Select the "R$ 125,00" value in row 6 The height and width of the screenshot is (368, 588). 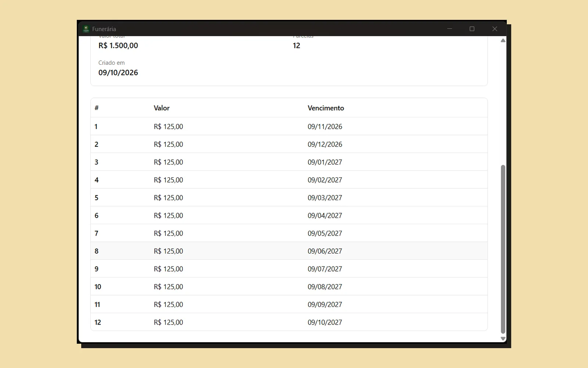click(168, 215)
